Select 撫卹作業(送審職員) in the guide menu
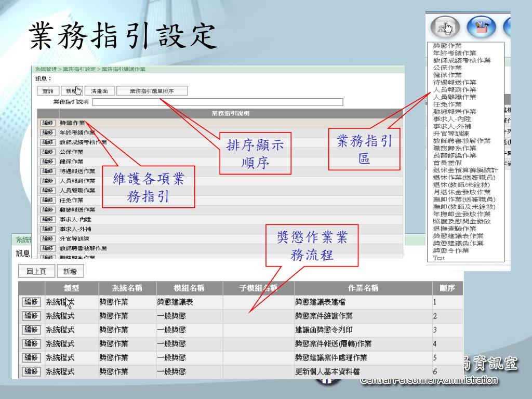Image resolution: width=532 pixels, height=399 pixels. [464, 199]
